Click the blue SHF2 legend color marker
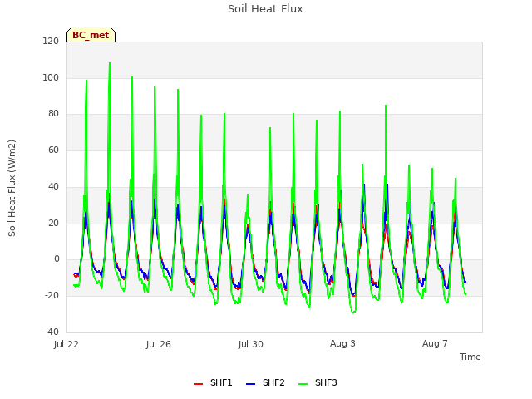The width and height of the screenshot is (532, 399). click(250, 384)
